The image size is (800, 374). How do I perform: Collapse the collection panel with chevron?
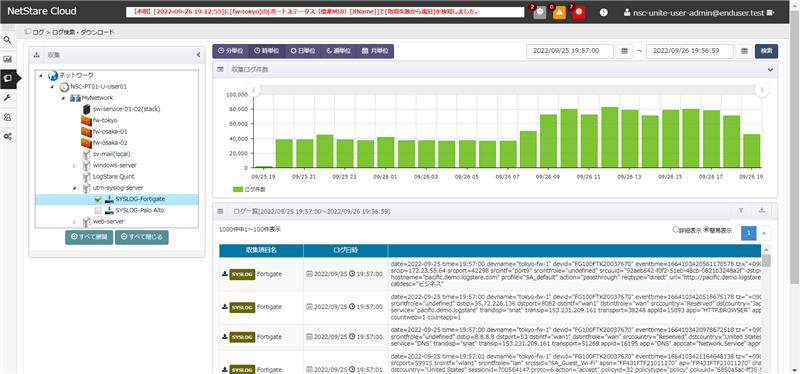pyautogui.click(x=198, y=55)
